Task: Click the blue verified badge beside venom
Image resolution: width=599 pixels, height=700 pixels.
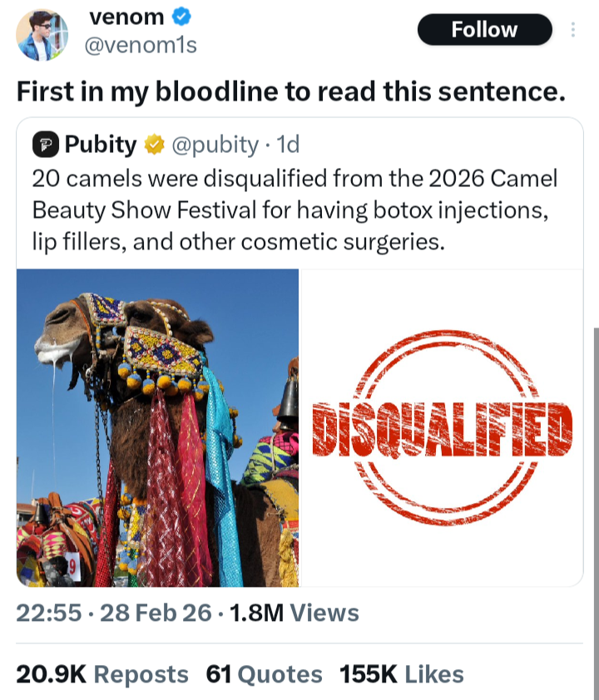Action: click(181, 17)
